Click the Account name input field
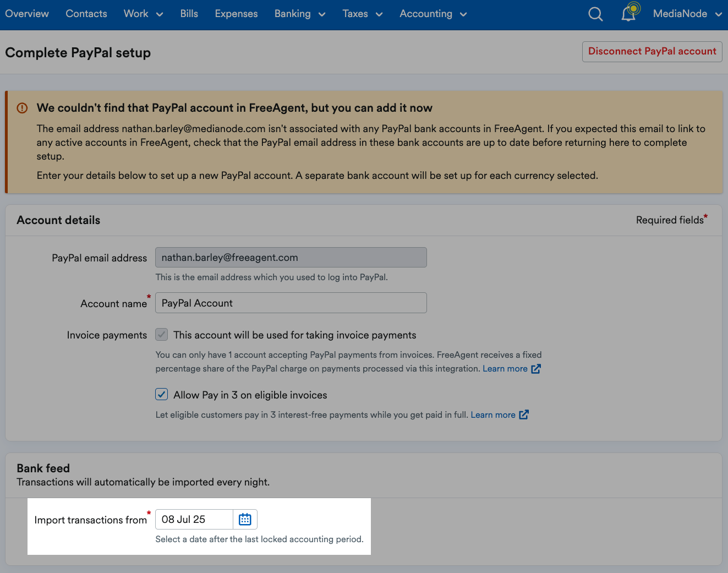Image resolution: width=728 pixels, height=573 pixels. pyautogui.click(x=291, y=303)
